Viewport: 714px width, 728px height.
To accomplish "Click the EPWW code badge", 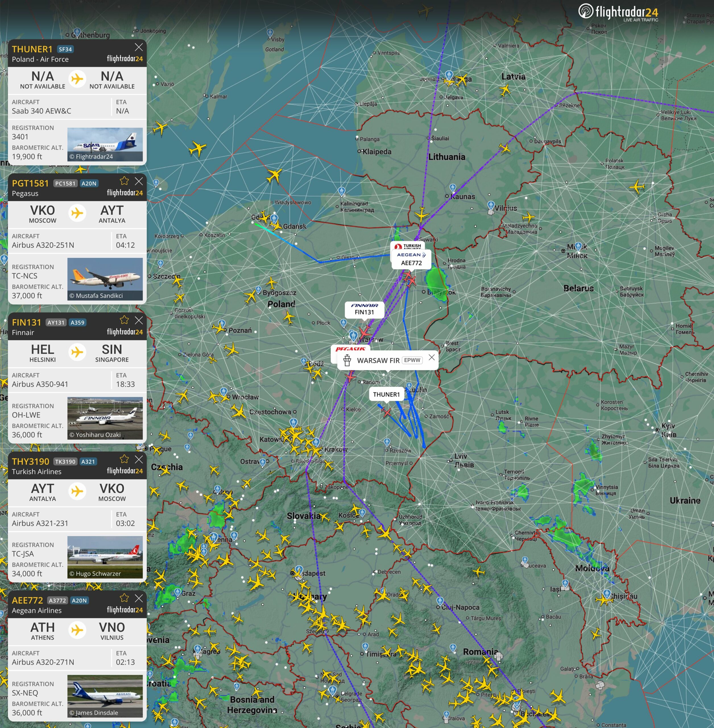I will pos(412,360).
